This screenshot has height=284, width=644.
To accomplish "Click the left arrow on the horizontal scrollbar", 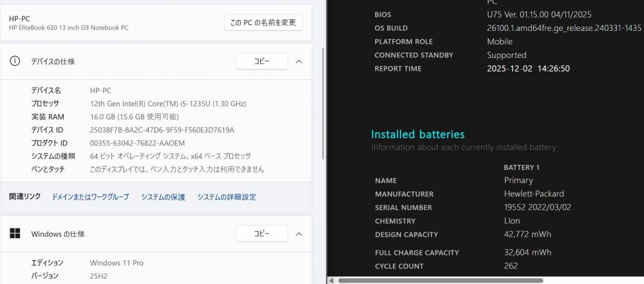I will pos(332,280).
